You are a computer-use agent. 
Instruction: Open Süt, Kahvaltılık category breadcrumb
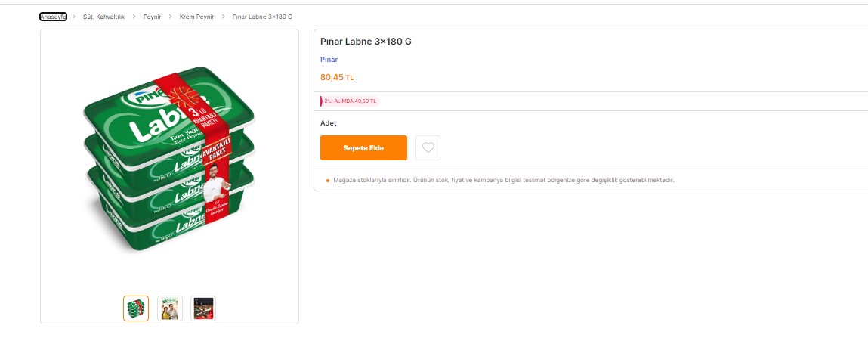103,17
